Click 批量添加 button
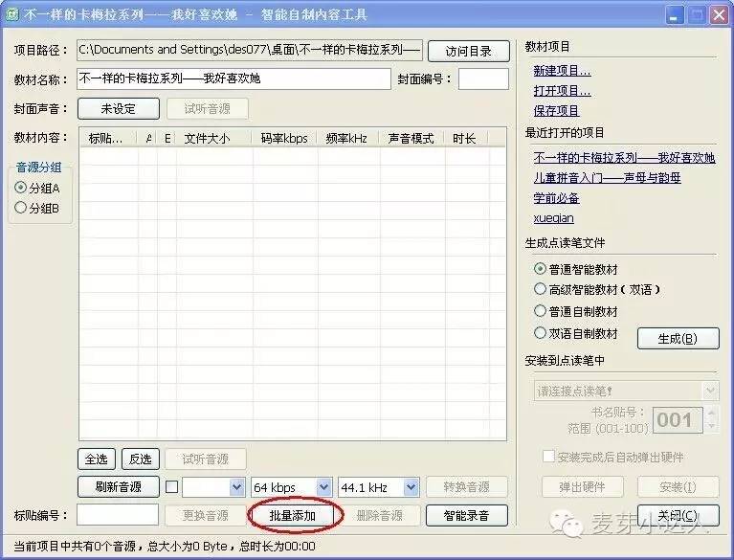This screenshot has height=560, width=734. 293,516
